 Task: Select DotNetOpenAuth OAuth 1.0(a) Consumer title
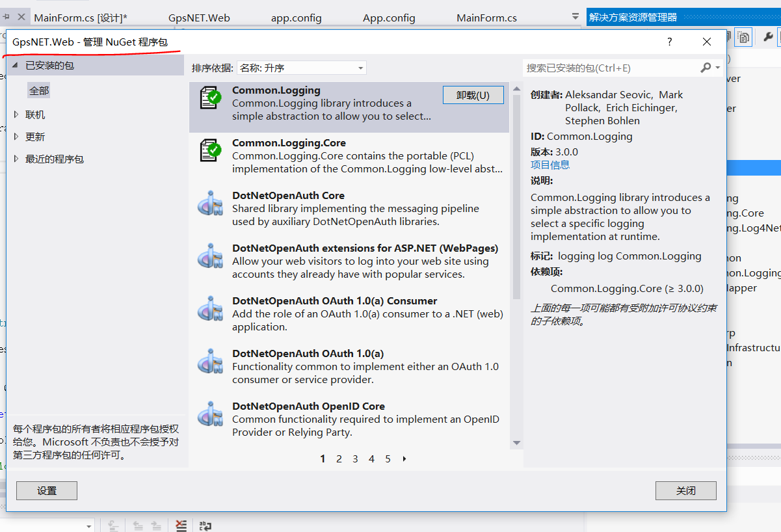(x=334, y=300)
